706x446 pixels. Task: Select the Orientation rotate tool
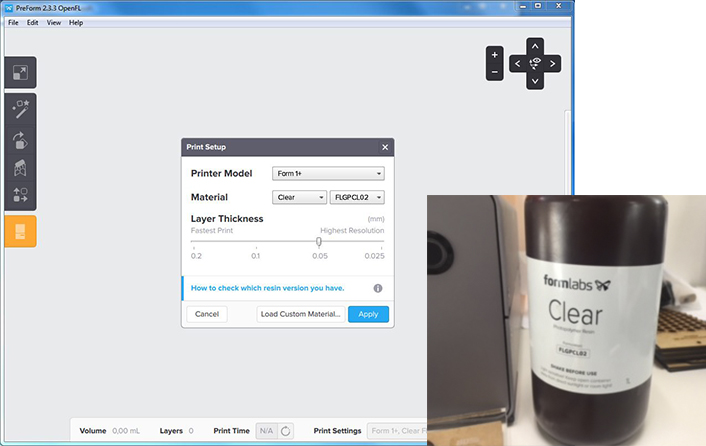pos(20,140)
